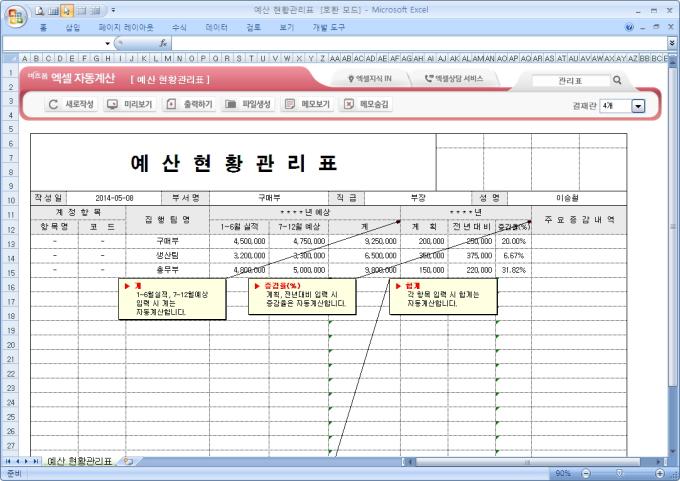
Task: Click the magnifier search icon beside 관리표
Action: point(617,80)
